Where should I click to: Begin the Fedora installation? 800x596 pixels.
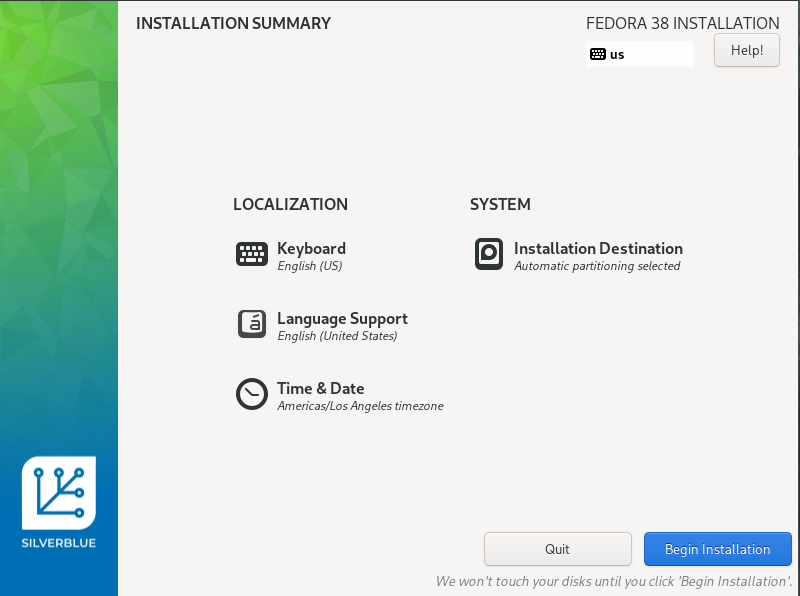[717, 549]
